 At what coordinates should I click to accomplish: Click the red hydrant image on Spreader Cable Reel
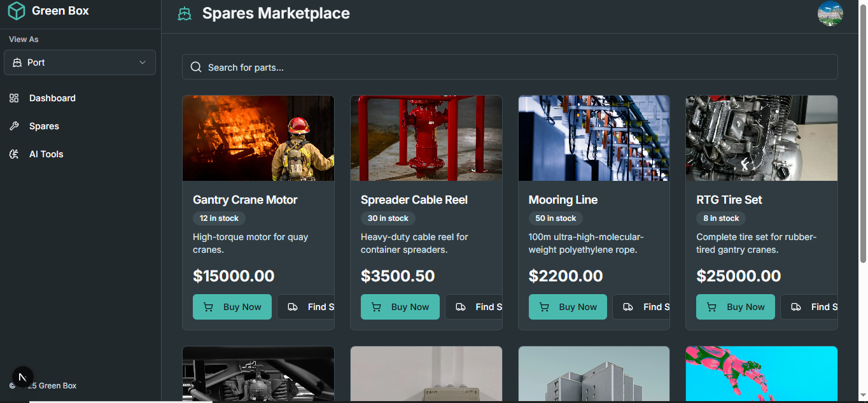click(x=426, y=138)
